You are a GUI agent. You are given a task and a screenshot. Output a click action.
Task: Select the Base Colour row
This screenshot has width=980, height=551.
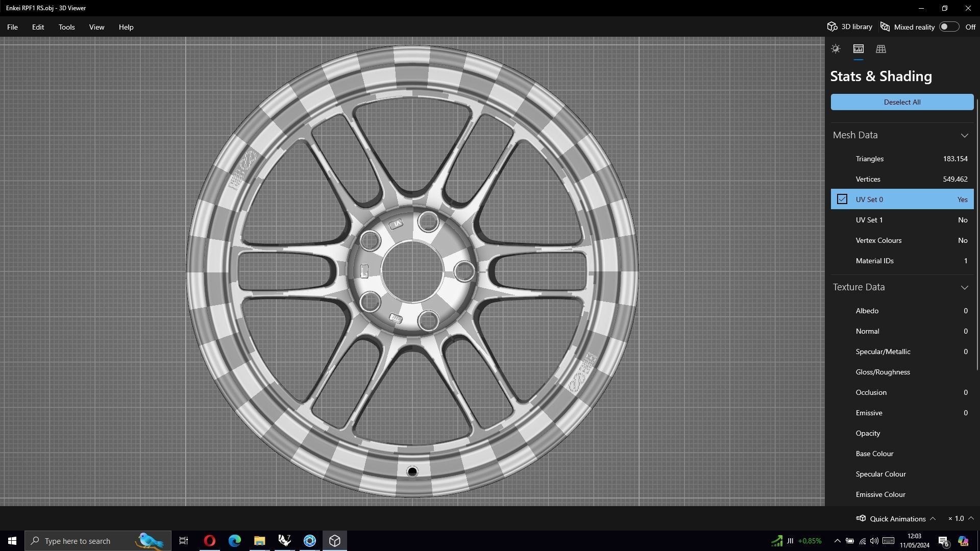[902, 454]
